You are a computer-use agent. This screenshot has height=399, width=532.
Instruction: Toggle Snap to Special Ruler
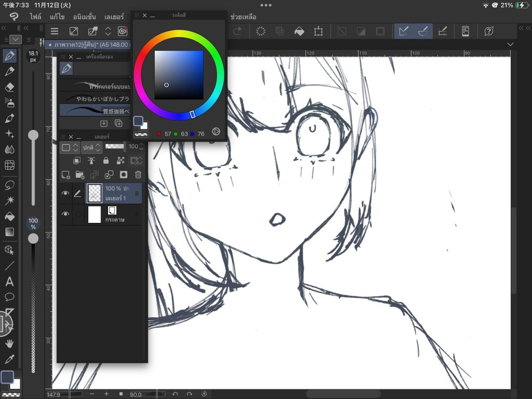(423, 31)
